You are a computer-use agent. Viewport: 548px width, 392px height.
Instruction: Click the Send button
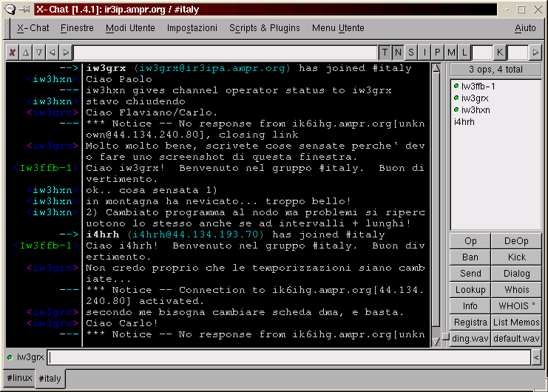(x=470, y=274)
